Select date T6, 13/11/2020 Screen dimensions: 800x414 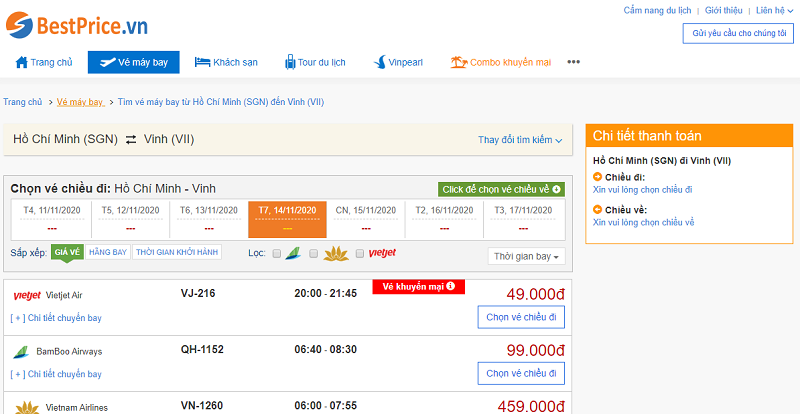(x=209, y=220)
